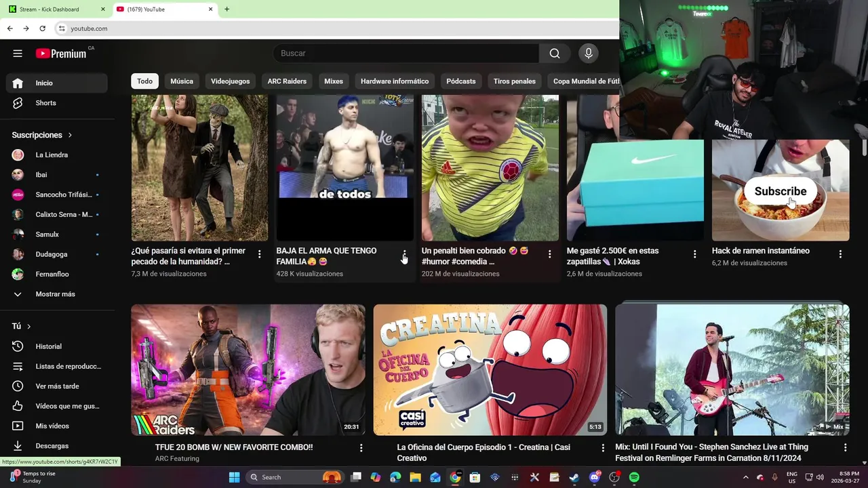Open Listas de reproducción in sidebar

click(x=57, y=366)
